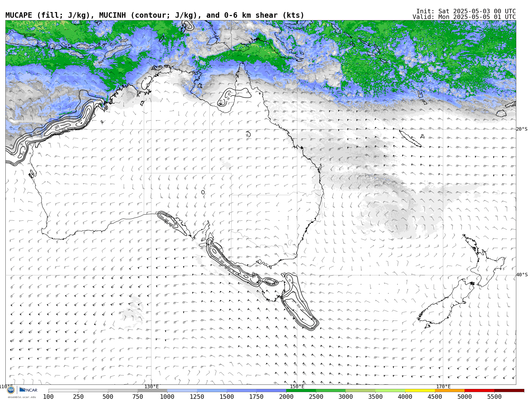This screenshot has width=532, height=400.
Task: Click the 1500 colorbar tick label
Action: tap(227, 397)
